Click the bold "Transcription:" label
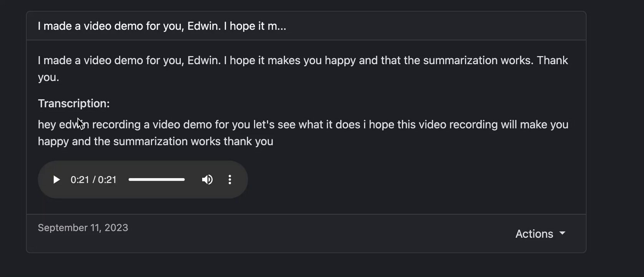644x277 pixels. tap(74, 103)
